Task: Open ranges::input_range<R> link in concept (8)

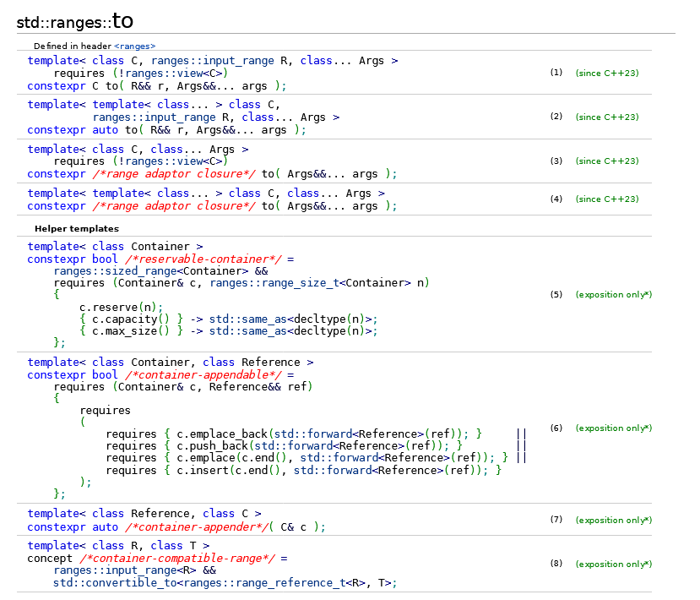Action: click(x=115, y=570)
